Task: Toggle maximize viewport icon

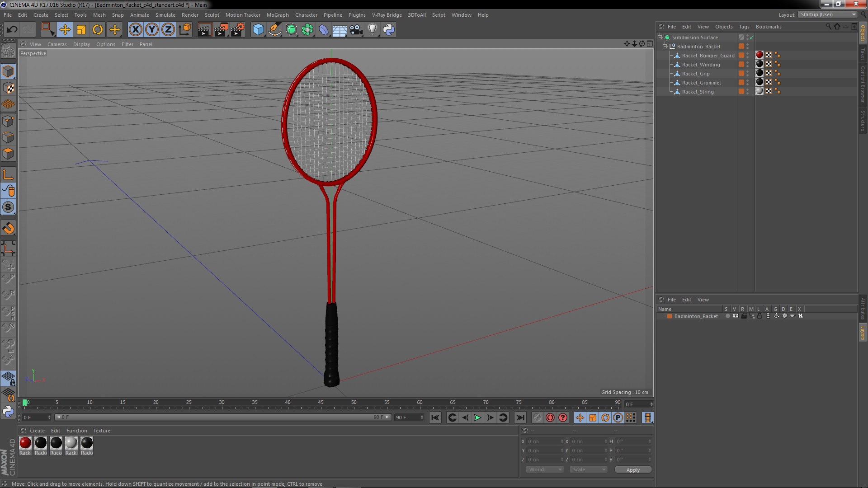Action: click(650, 44)
